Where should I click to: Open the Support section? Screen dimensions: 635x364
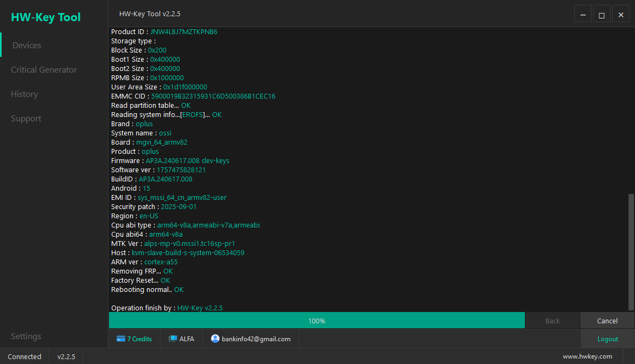point(26,118)
